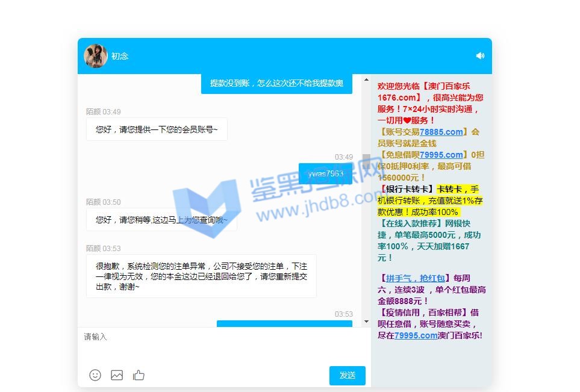Click the blue 提款没到账 message bubble

(276, 84)
